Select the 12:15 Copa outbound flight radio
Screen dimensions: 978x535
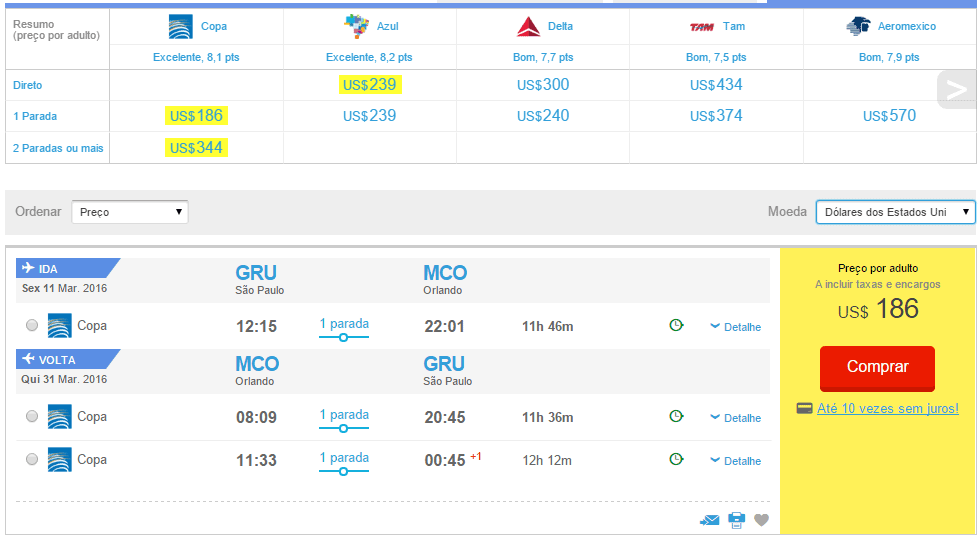[32, 325]
